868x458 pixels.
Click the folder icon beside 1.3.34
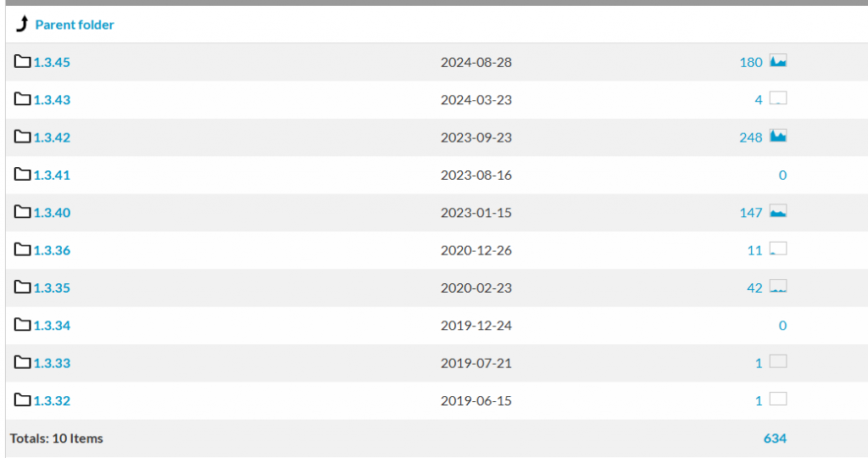(x=23, y=325)
